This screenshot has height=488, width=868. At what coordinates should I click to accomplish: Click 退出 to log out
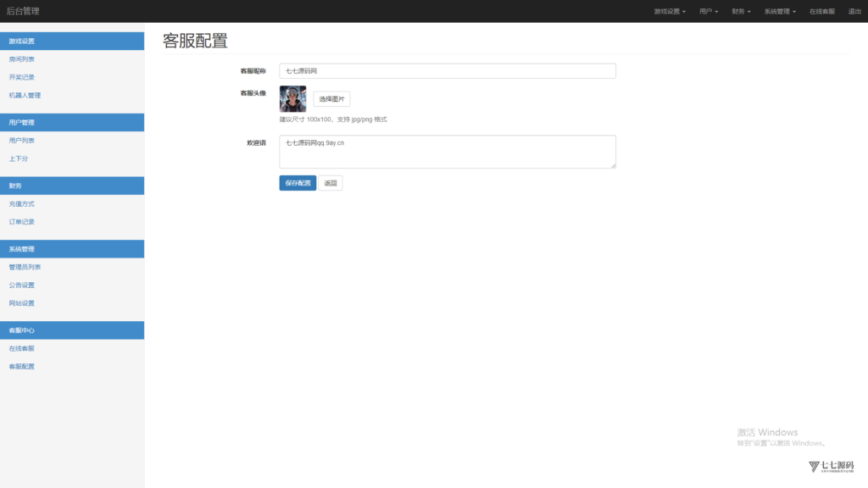tap(854, 12)
